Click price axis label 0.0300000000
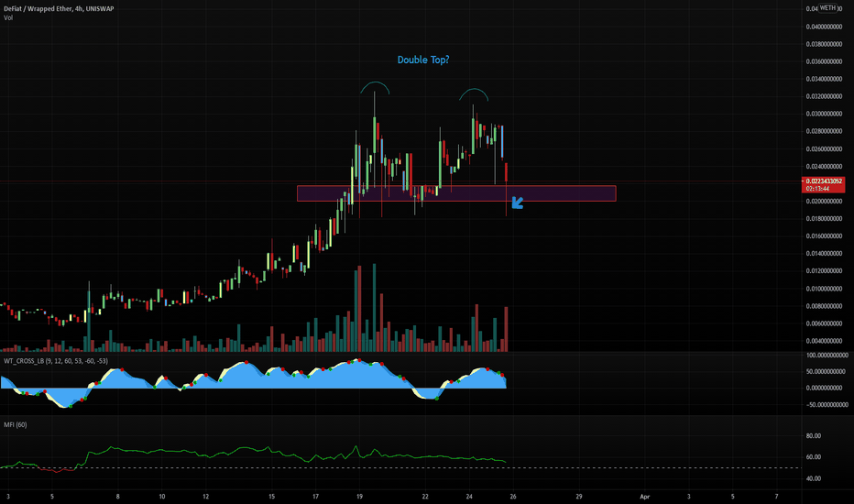 click(x=824, y=114)
